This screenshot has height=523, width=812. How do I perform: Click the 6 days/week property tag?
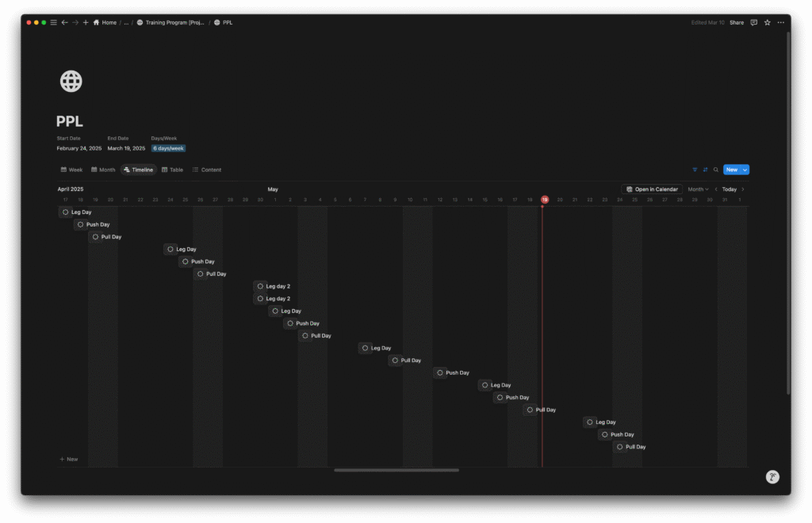pos(168,148)
